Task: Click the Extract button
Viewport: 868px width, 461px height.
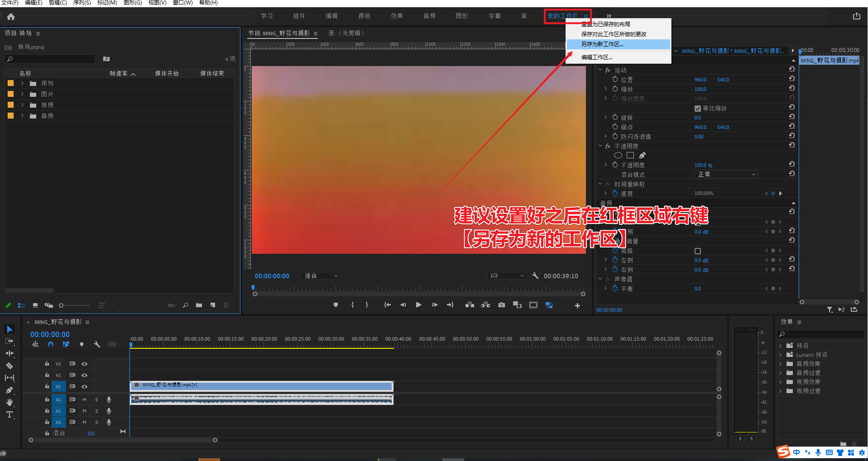Action: pos(486,305)
